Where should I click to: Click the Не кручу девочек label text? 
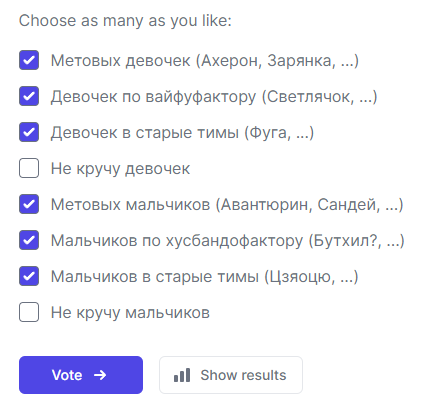120,169
